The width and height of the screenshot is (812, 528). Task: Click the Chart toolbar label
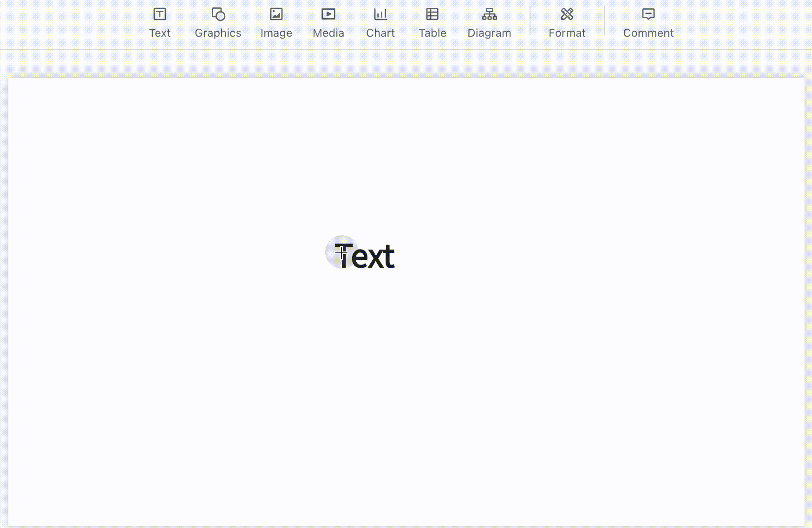(x=380, y=33)
